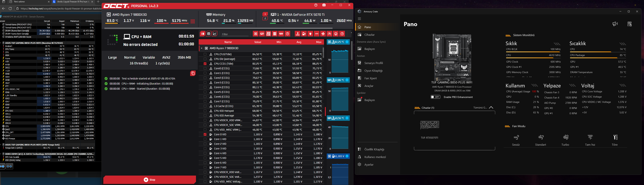Screen dimensions: 644x185
Task: Untick the Core 0 VID checkbox
Action: click(x=205, y=134)
